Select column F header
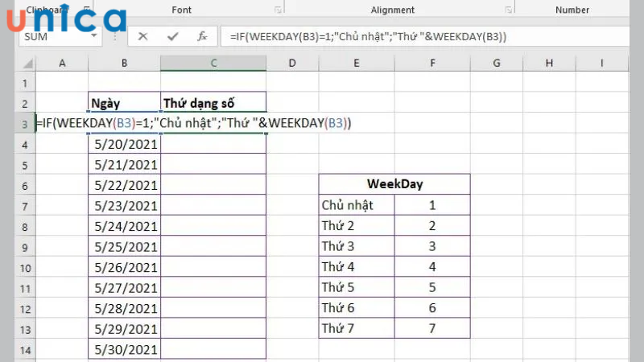 click(x=433, y=64)
